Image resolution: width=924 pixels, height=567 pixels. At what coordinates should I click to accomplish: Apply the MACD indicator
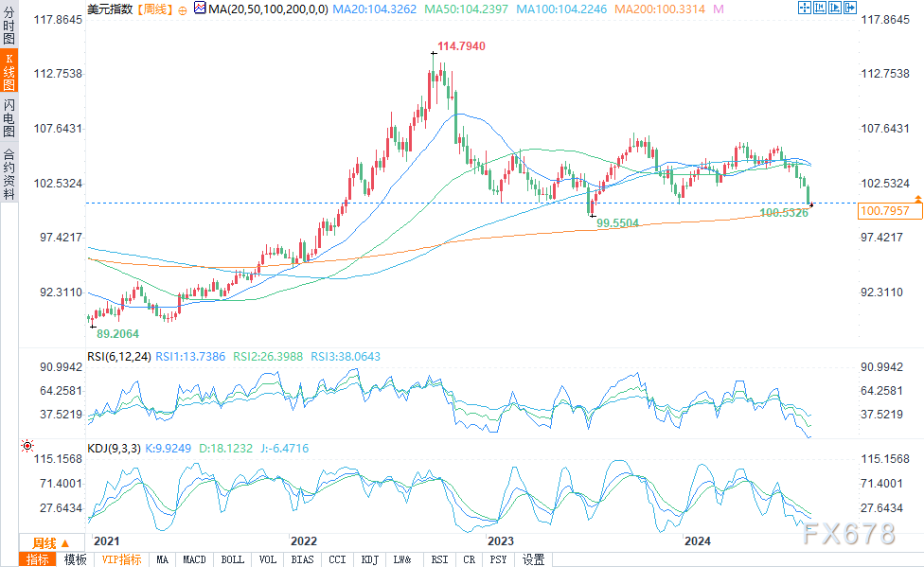click(x=194, y=559)
